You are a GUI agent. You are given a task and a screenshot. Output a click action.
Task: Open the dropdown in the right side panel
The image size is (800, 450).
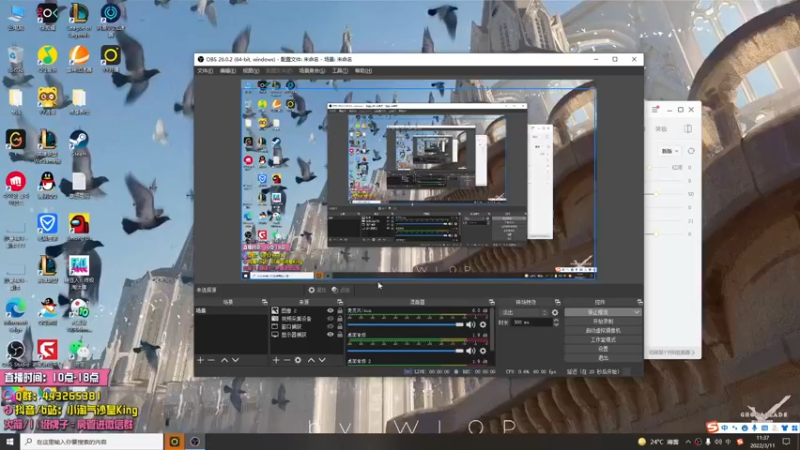tap(670, 151)
